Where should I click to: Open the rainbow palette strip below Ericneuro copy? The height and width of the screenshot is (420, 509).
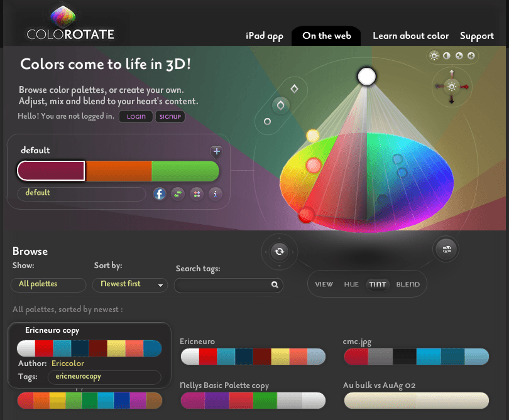(90, 401)
